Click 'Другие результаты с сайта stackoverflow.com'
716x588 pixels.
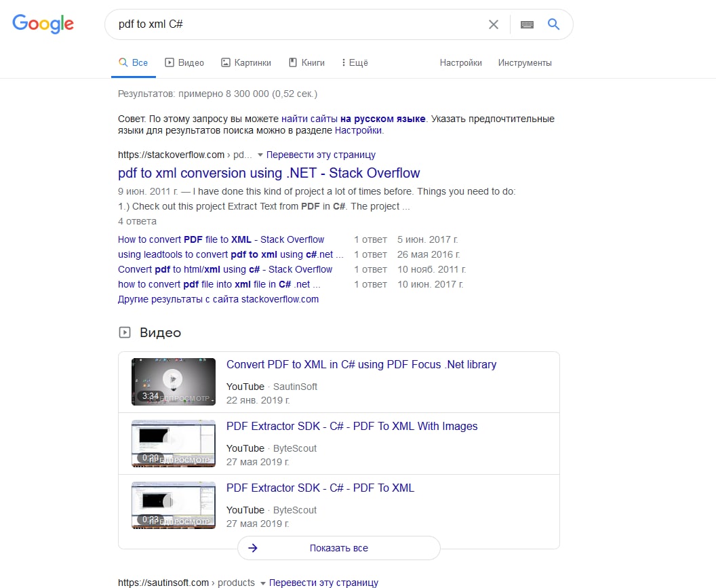pyautogui.click(x=218, y=299)
